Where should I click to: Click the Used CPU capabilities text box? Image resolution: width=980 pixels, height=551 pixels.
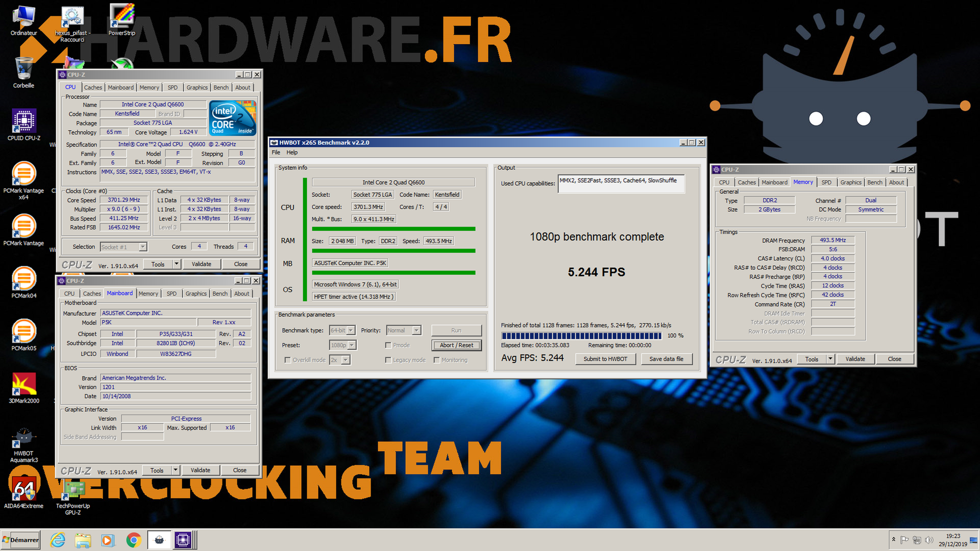621,184
